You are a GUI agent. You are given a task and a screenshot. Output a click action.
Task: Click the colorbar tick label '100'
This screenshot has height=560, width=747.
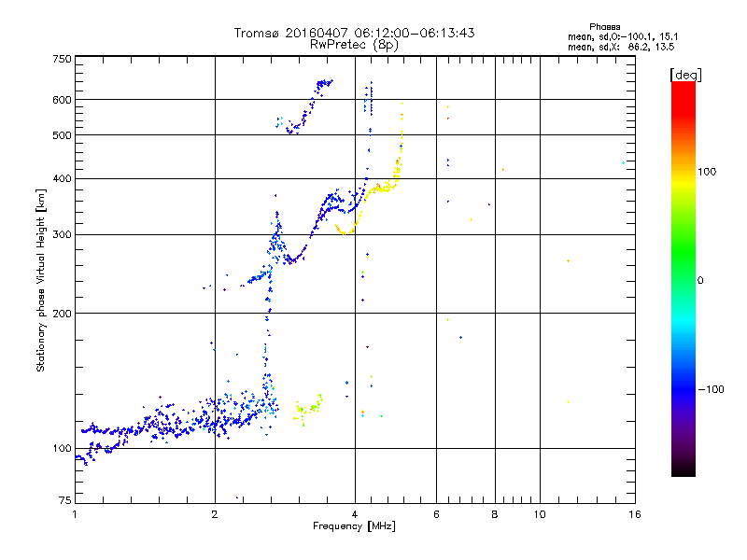coord(707,172)
